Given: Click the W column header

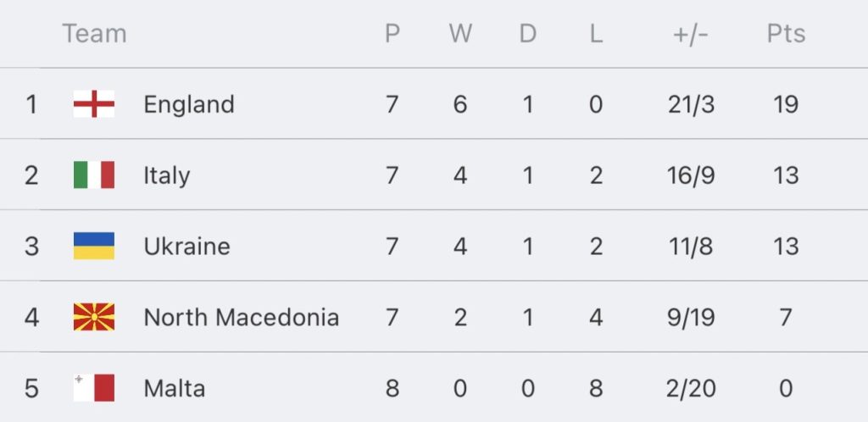Looking at the screenshot, I should [460, 34].
